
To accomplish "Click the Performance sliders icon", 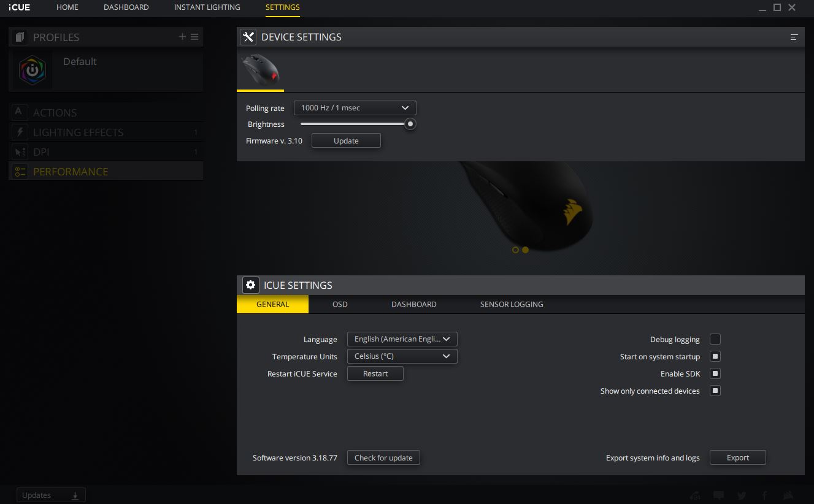I will pyautogui.click(x=20, y=172).
